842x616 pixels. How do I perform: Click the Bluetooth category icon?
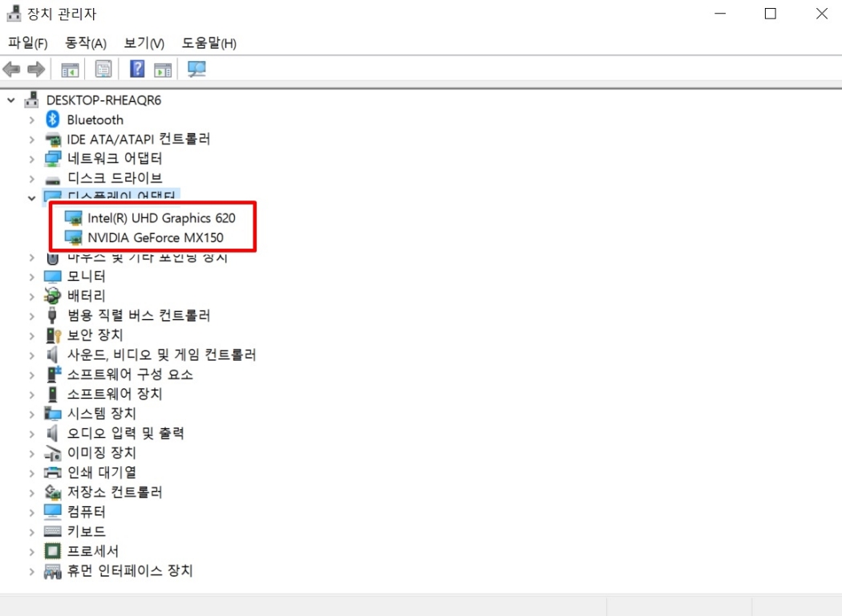coord(53,120)
